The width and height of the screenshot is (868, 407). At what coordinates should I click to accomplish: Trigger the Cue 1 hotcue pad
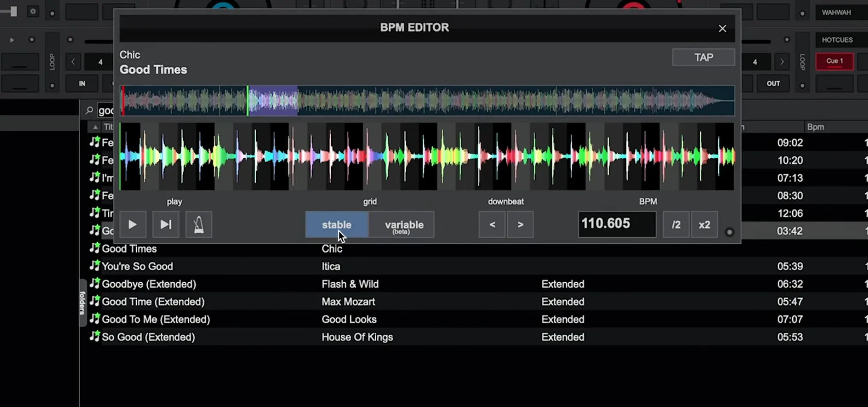pos(834,61)
